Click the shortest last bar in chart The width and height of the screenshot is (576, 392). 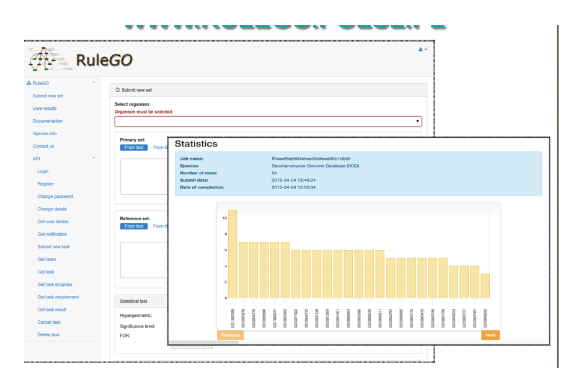(485, 286)
